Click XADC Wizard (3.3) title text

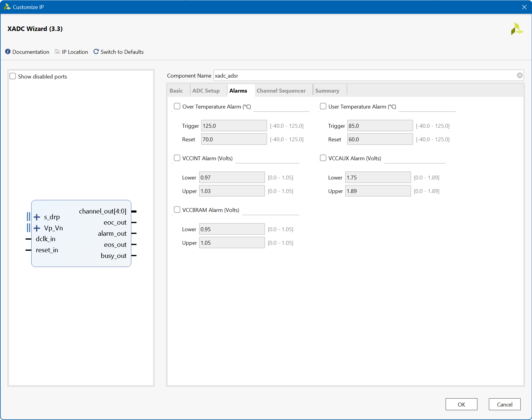pyautogui.click(x=35, y=29)
